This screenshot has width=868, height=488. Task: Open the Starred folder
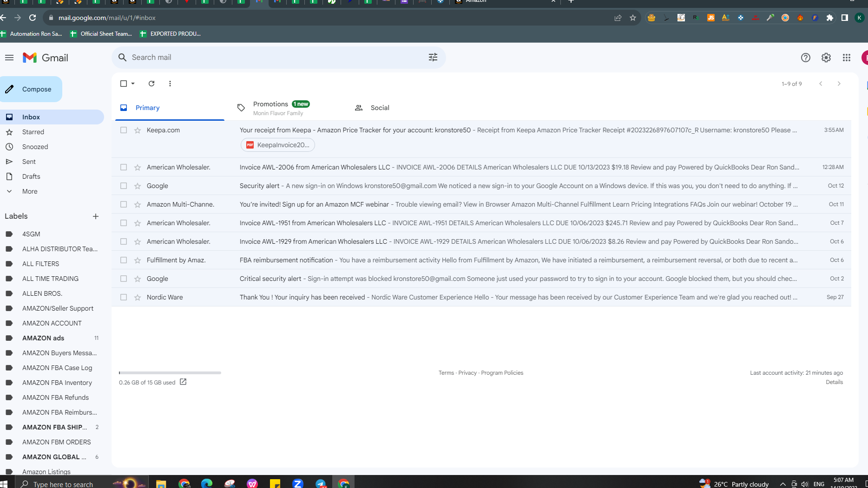point(52,132)
